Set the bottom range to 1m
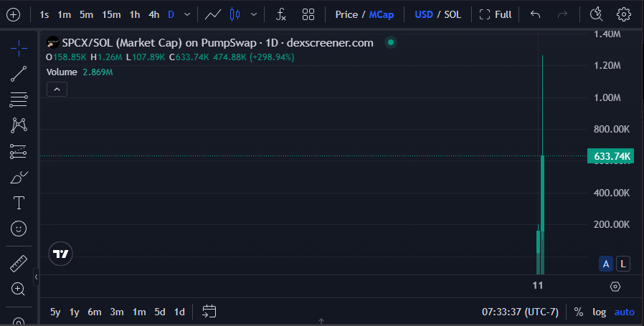The height and width of the screenshot is (326, 644). [139, 312]
